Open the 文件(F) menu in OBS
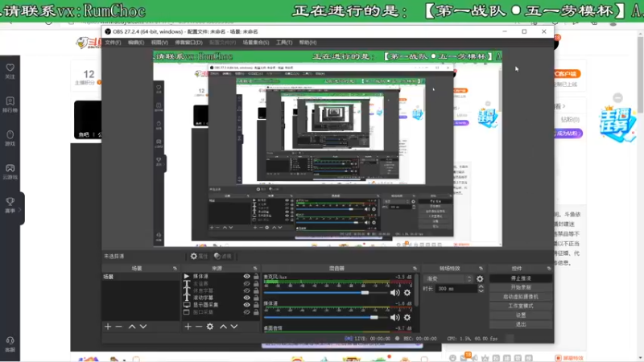Screen dimensions: 644x362 tap(113, 43)
